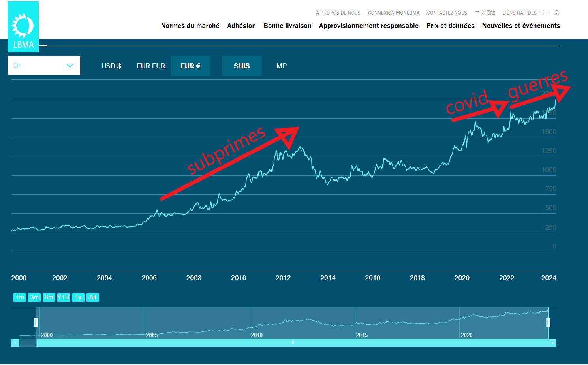Image resolution: width=588 pixels, height=365 pixels.
Task: Click the horizontal navigator scrollbar bar
Action: coord(292,343)
